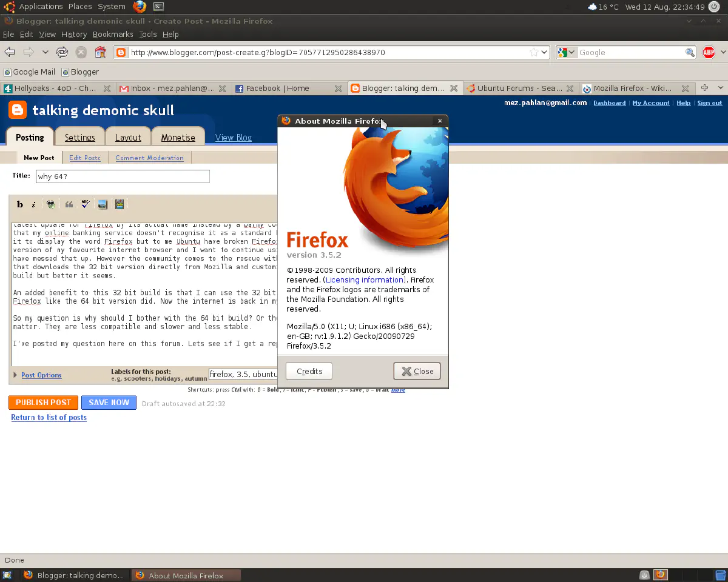Open the list all tabs dropdown
This screenshot has height=582, width=728.
point(720,88)
